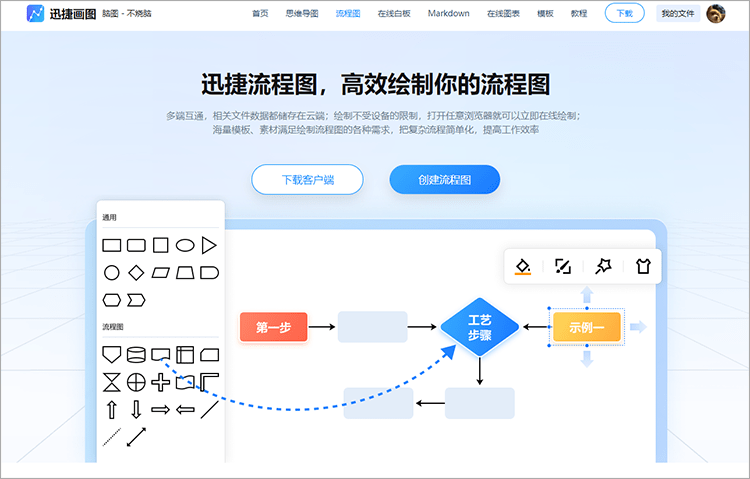The width and height of the screenshot is (750, 479).
Task: Click the right expand arrow beside 示例一
Action: click(638, 327)
